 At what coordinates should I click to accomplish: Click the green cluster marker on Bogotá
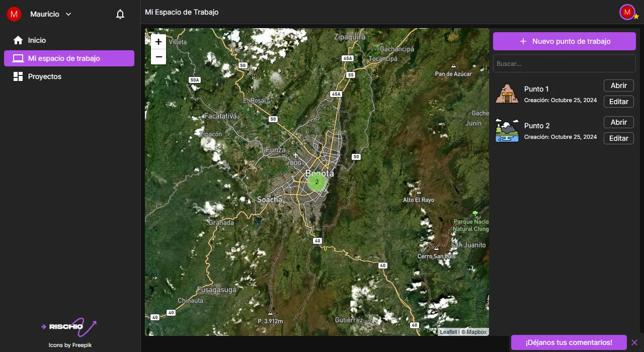pyautogui.click(x=316, y=182)
